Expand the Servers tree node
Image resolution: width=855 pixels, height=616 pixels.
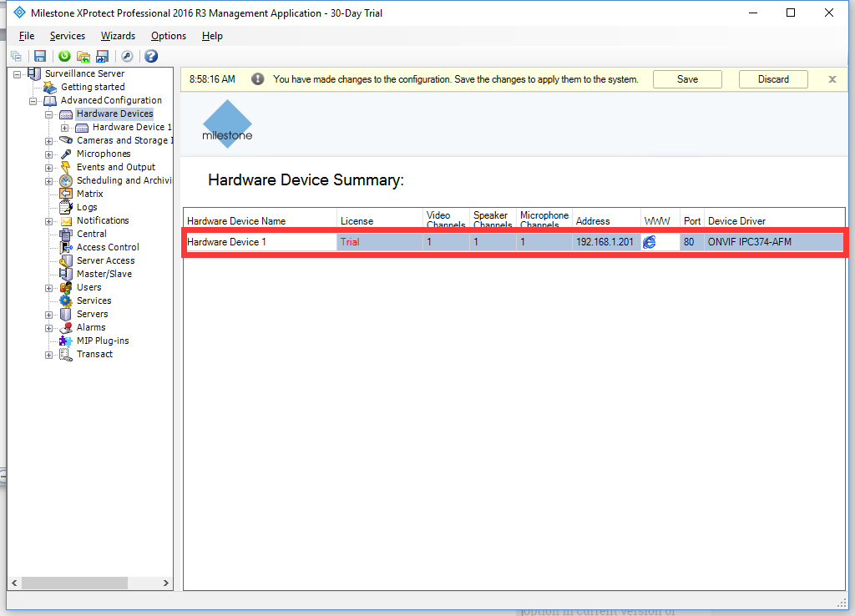pyautogui.click(x=49, y=315)
